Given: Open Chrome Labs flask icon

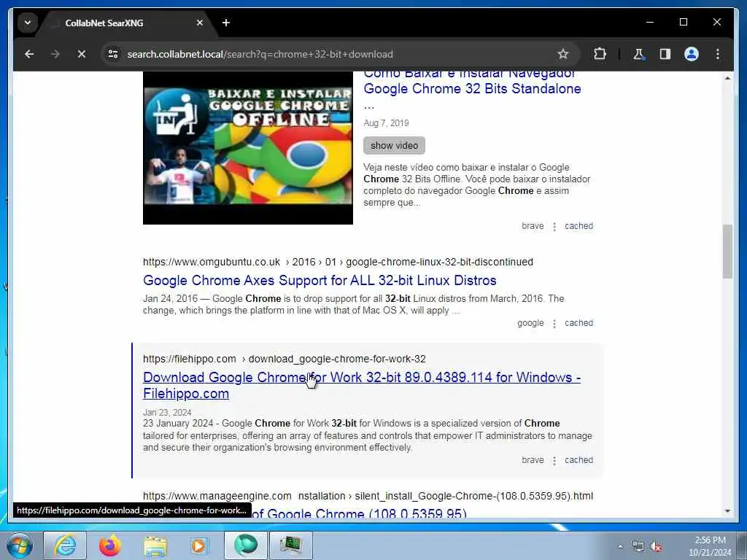Looking at the screenshot, I should click(x=638, y=54).
